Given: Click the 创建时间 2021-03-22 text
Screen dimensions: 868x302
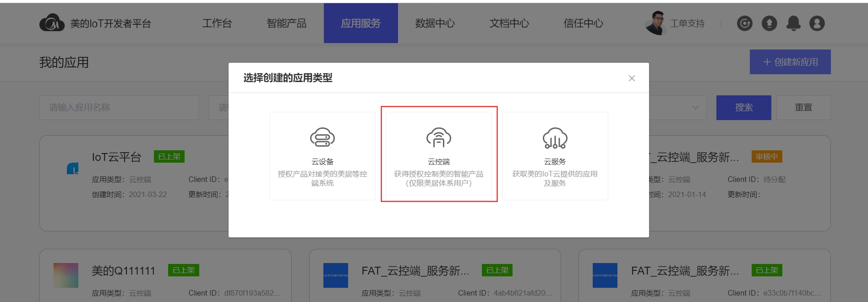Looking at the screenshot, I should coord(129,195).
